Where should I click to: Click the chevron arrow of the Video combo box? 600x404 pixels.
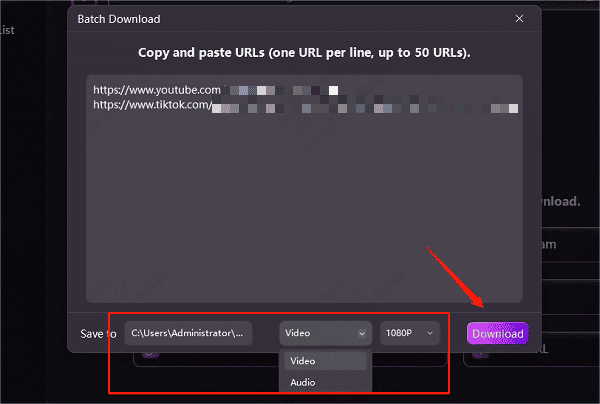pyautogui.click(x=361, y=333)
